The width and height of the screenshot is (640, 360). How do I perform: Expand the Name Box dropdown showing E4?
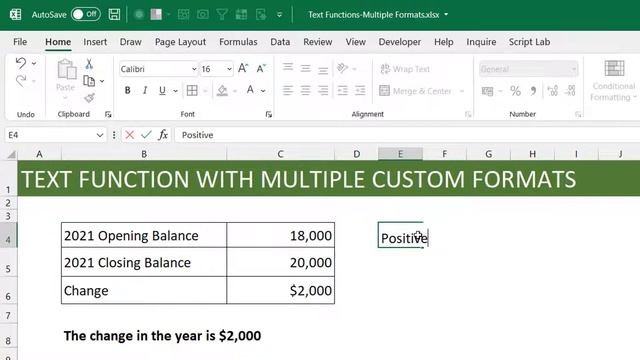click(x=100, y=135)
